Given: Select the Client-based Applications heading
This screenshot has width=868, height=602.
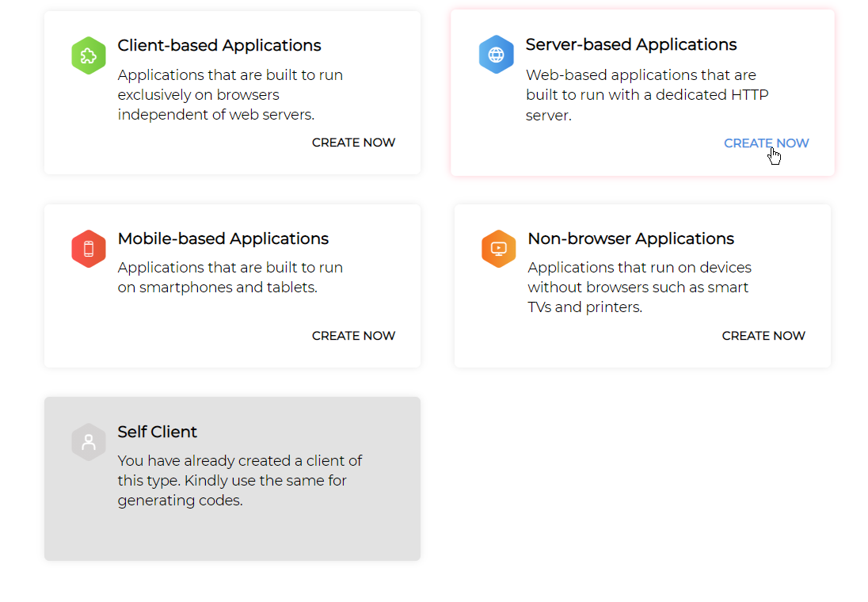Looking at the screenshot, I should click(x=219, y=45).
